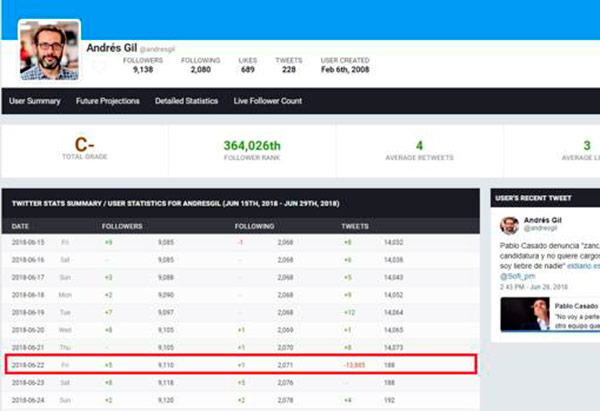Select the 2018-06-19 date cell
The width and height of the screenshot is (600, 411).
tap(28, 313)
